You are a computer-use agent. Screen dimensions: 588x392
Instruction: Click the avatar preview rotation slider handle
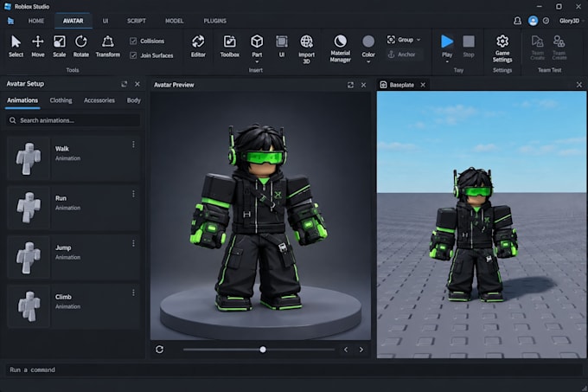point(263,350)
